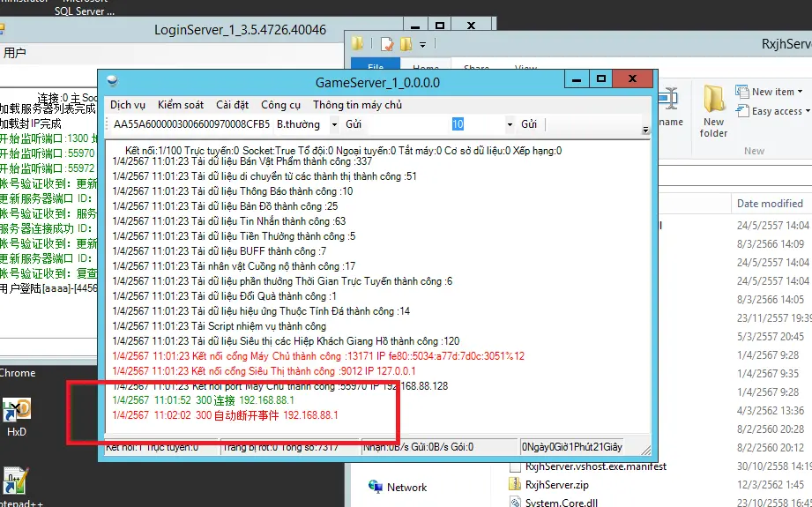
Task: Click log line 'Tải dữ liệu Tin Nhắn thành công :63'
Action: 229,221
